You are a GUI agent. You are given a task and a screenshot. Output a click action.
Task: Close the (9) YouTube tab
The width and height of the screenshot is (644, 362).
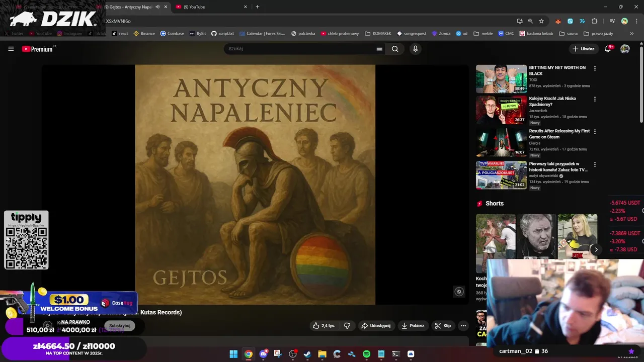(x=246, y=7)
